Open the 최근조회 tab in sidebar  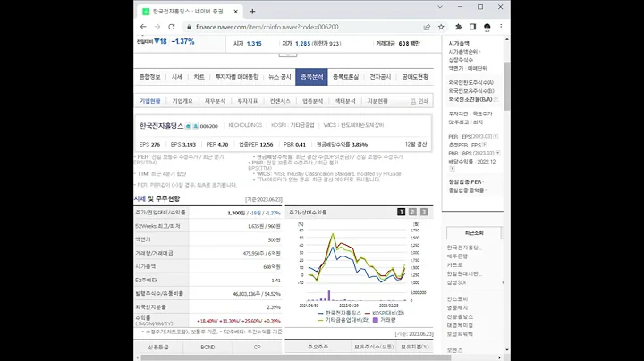pyautogui.click(x=474, y=232)
